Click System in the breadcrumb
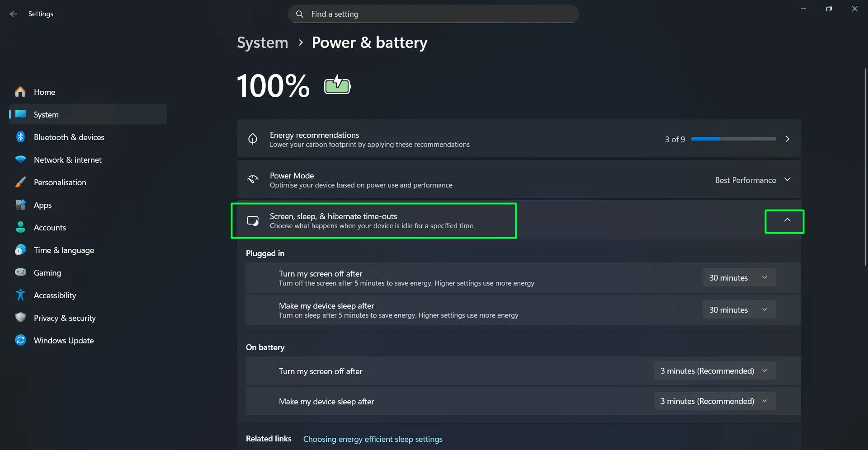Viewport: 868px width, 450px height. [262, 42]
